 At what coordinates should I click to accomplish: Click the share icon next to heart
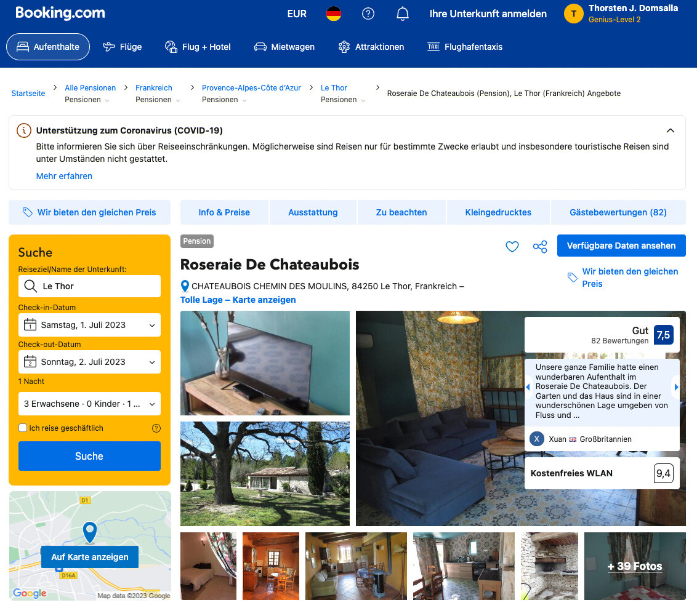540,247
